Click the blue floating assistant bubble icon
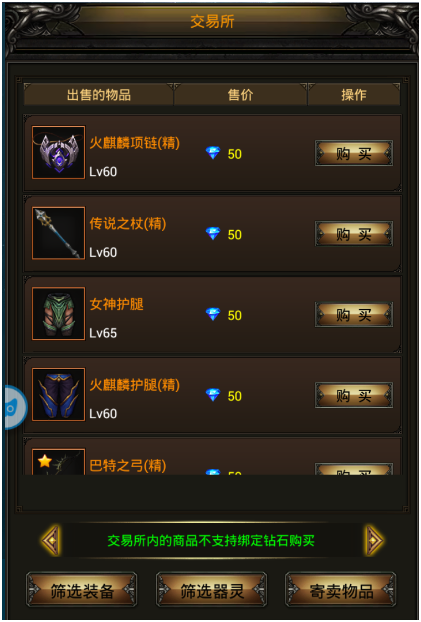Viewport: 421px width, 622px height. click(15, 407)
